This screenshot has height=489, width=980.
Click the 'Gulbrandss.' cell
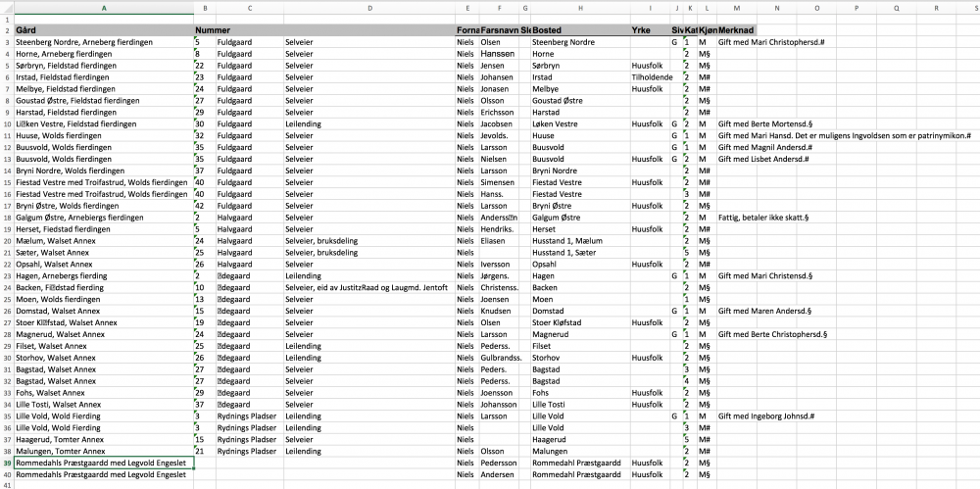500,358
